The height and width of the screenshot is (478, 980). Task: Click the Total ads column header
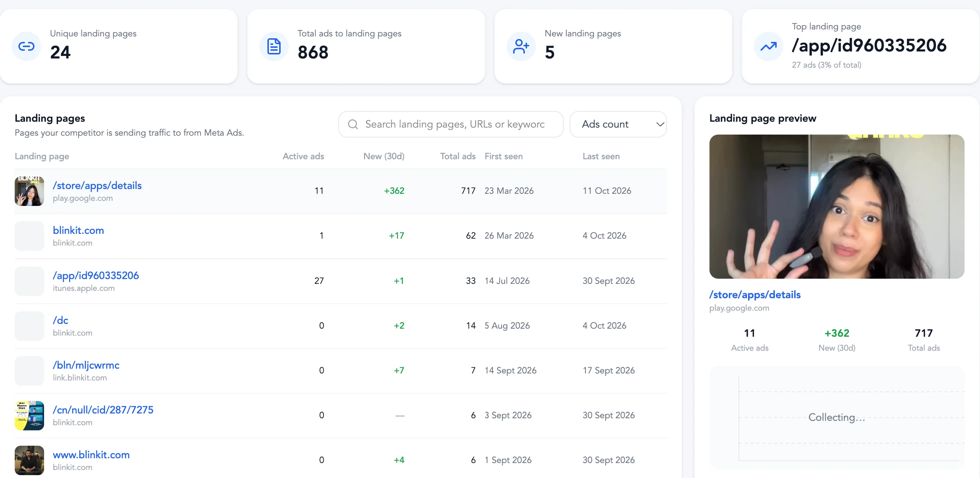458,157
